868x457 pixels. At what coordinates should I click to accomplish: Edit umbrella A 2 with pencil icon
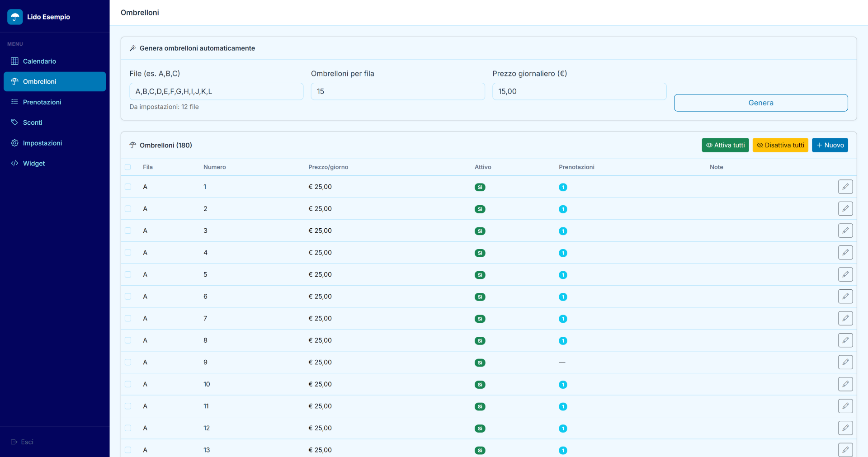[845, 209]
